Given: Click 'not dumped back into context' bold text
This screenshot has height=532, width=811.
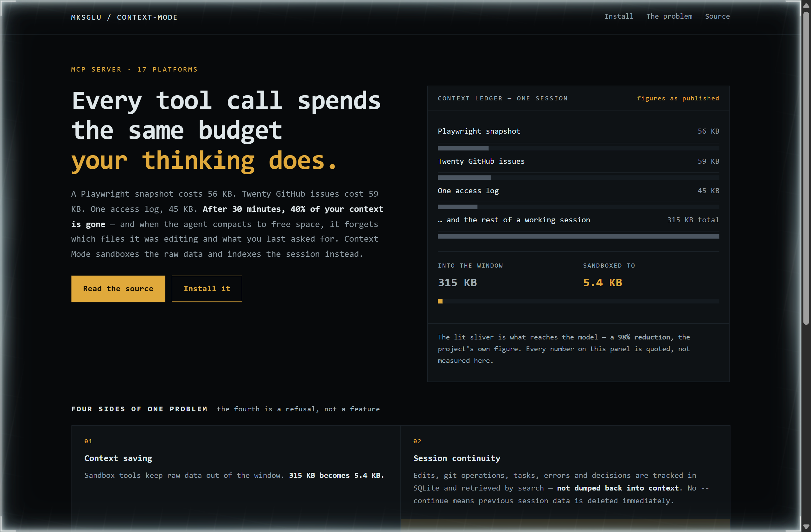Looking at the screenshot, I should [x=617, y=488].
